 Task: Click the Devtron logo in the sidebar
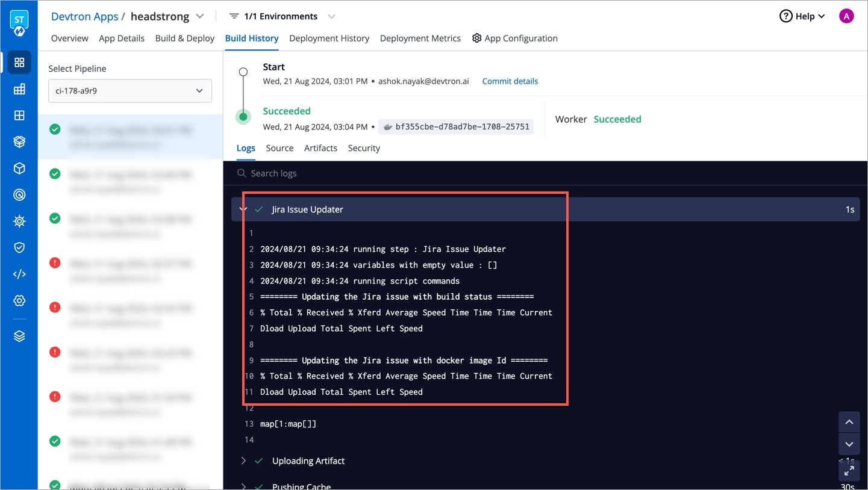coord(19,23)
